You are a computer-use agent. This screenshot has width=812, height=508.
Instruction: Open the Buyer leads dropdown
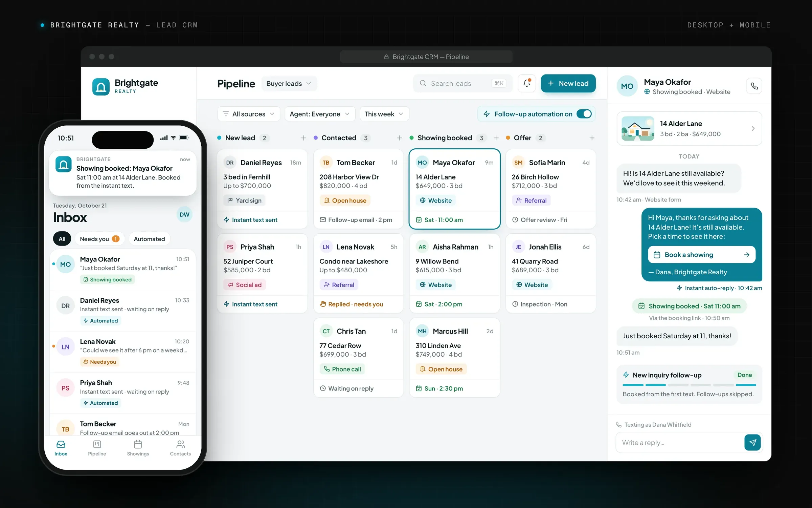tap(289, 83)
